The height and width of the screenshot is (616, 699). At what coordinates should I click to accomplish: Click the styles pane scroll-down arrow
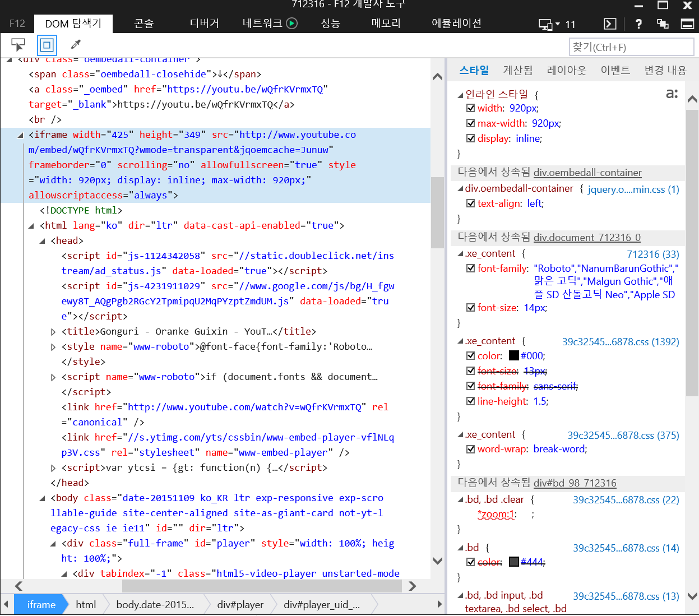pyautogui.click(x=692, y=596)
